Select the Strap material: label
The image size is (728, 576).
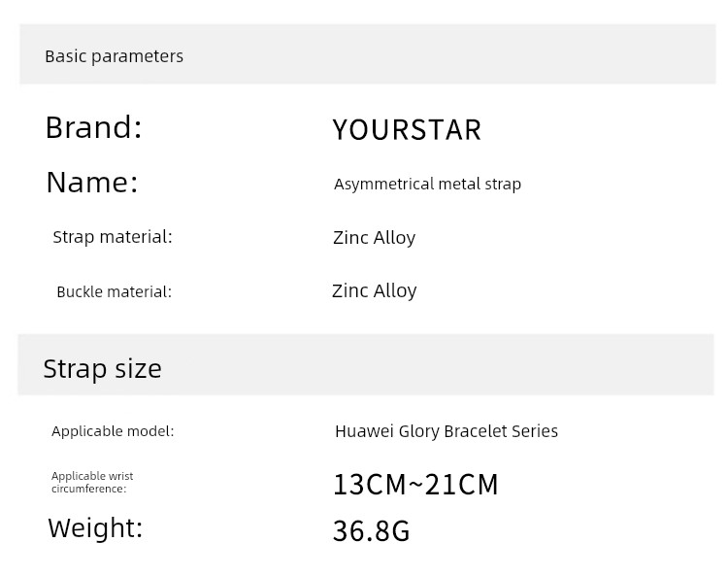113,237
